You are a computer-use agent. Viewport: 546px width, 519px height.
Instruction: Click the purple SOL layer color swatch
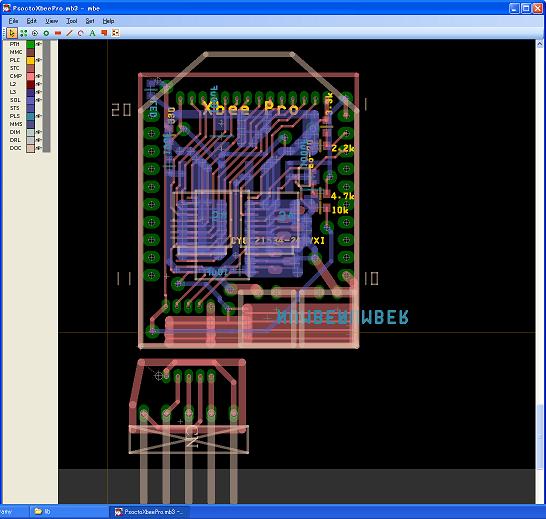[31, 100]
